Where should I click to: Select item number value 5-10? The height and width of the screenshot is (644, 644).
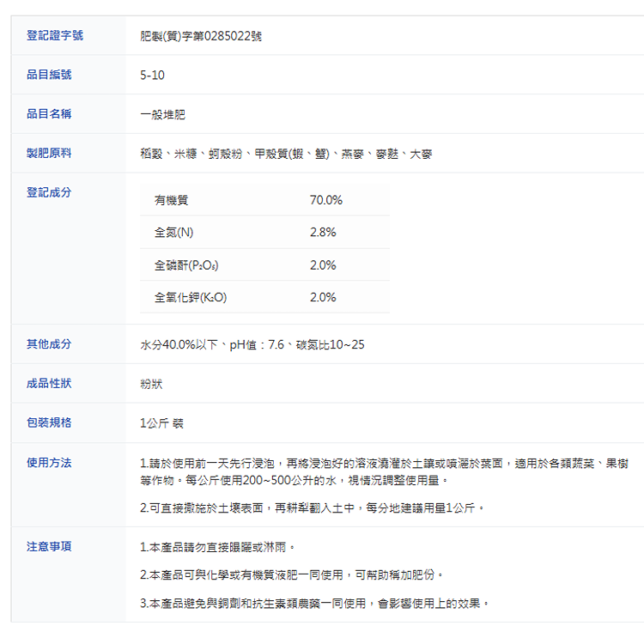click(152, 76)
